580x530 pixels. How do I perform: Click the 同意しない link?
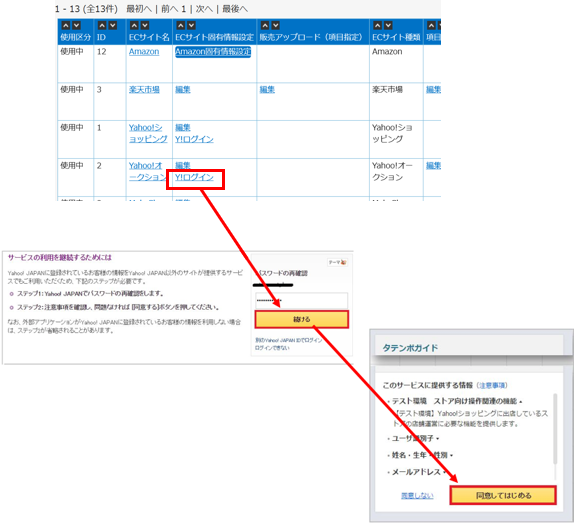[x=417, y=496]
